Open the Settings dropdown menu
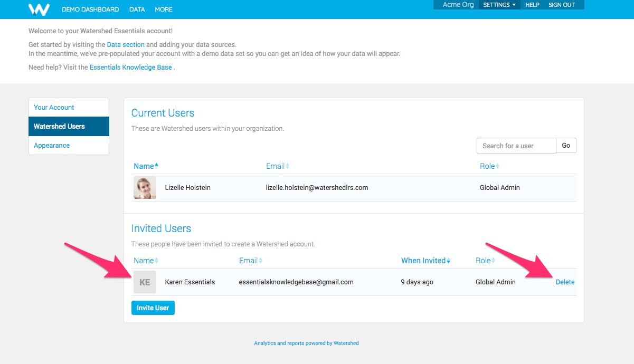 (499, 5)
